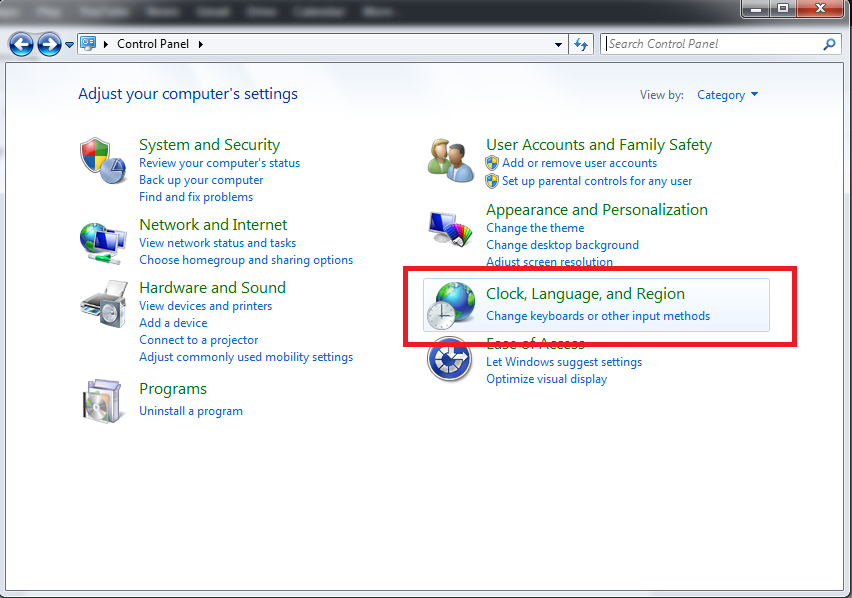This screenshot has height=598, width=852.
Task: Click the search magnifier in the search box
Action: (829, 44)
